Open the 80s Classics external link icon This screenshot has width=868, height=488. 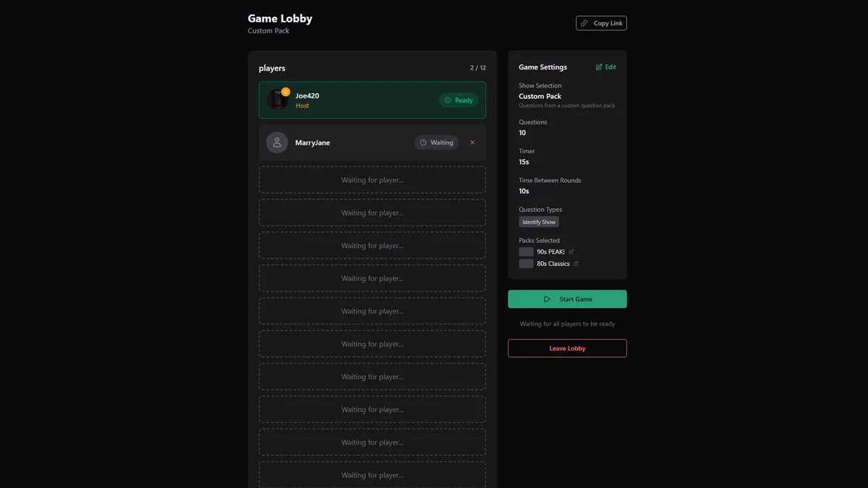click(576, 264)
